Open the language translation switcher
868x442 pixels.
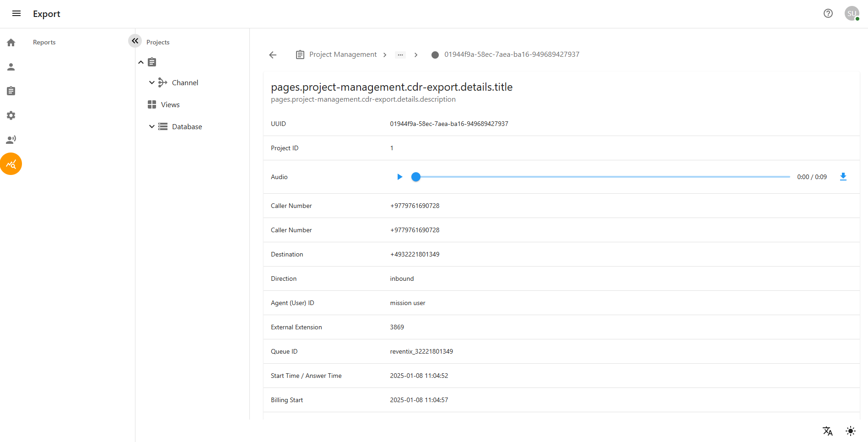[827, 431]
